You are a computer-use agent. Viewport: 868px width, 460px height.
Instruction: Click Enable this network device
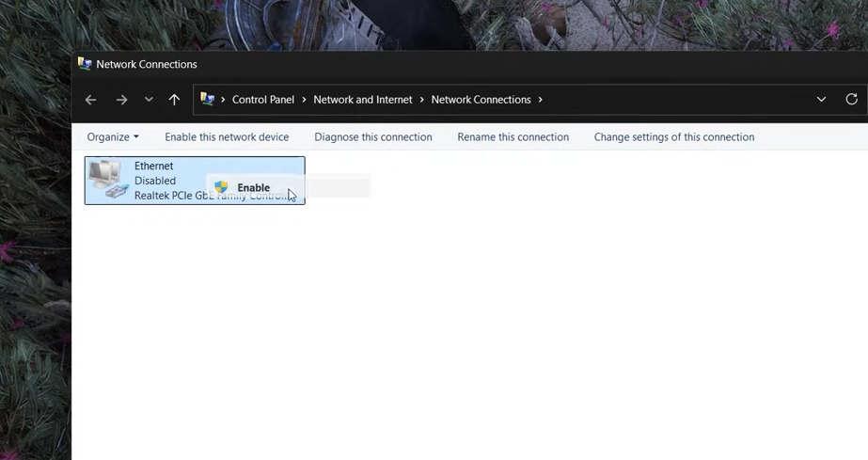pyautogui.click(x=227, y=137)
